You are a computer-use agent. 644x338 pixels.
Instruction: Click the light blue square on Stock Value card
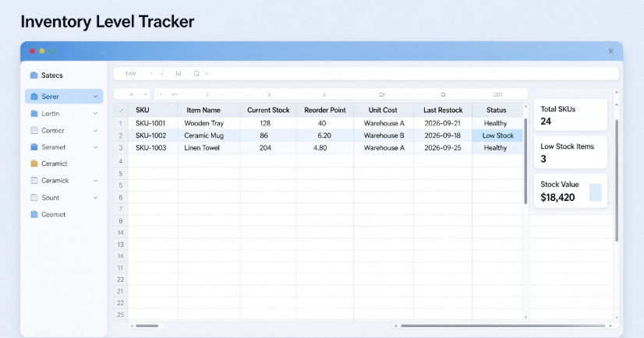click(595, 192)
